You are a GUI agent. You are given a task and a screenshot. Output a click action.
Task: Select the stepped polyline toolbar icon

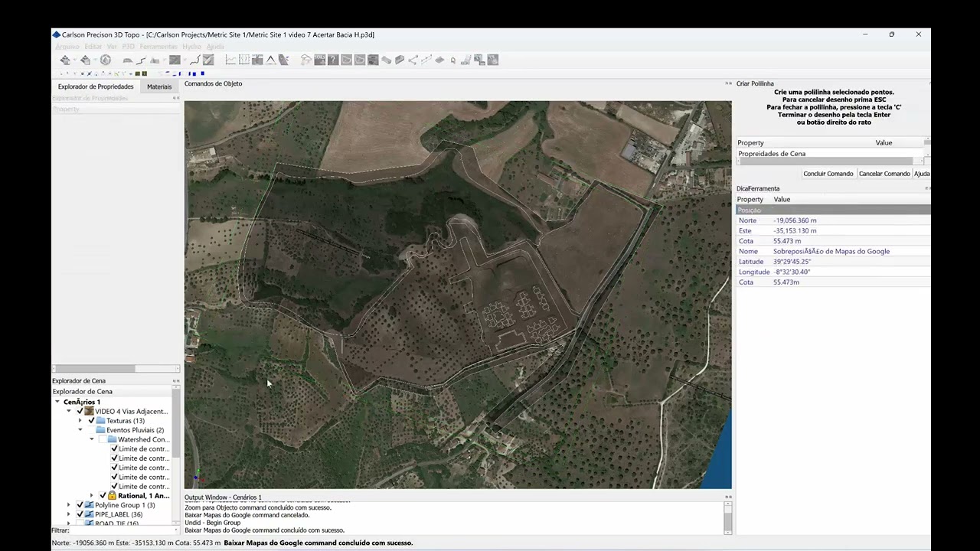pyautogui.click(x=141, y=60)
